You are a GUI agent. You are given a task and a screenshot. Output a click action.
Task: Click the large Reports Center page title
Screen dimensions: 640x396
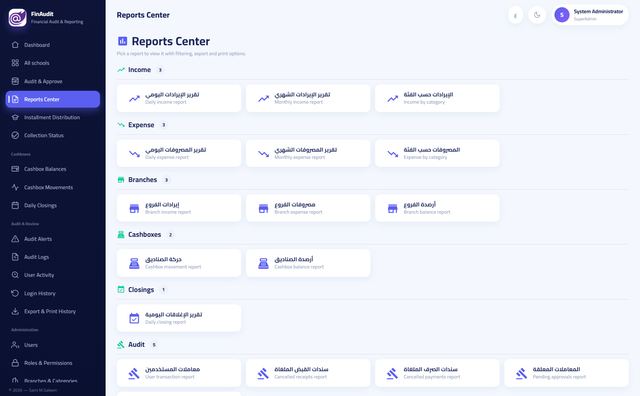[x=171, y=41]
